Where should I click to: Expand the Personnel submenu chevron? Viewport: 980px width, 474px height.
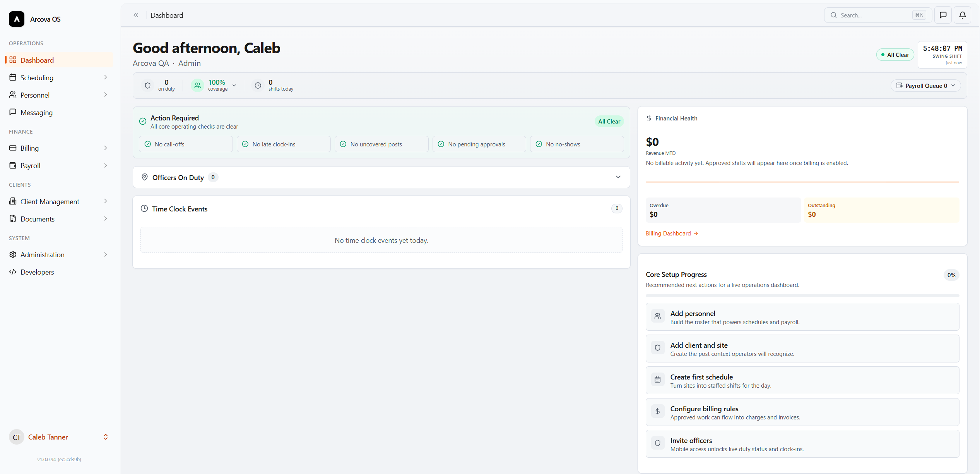point(106,94)
